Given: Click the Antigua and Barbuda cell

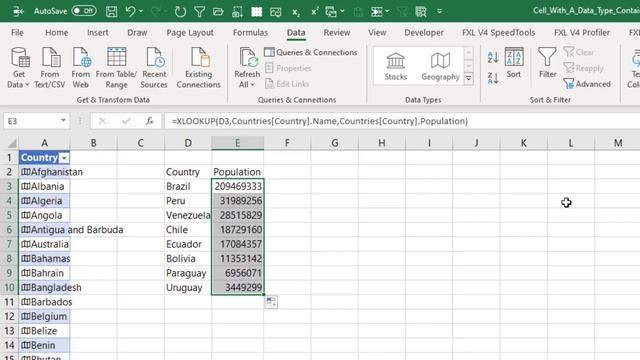Looking at the screenshot, I should 44,230.
